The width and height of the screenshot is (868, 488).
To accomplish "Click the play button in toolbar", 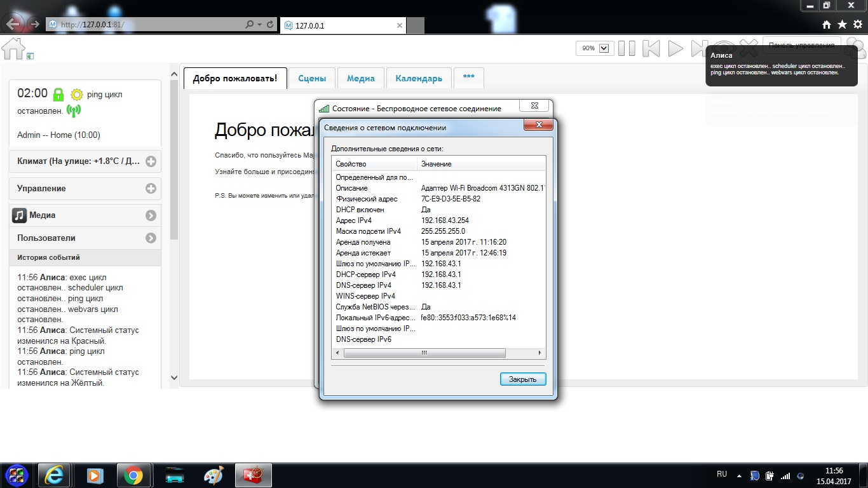I will click(x=675, y=48).
